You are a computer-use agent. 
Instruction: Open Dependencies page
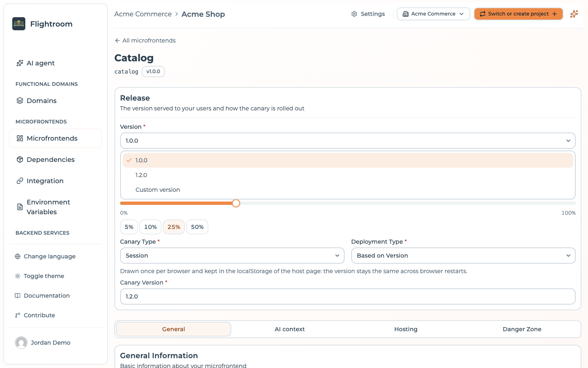(x=56, y=159)
